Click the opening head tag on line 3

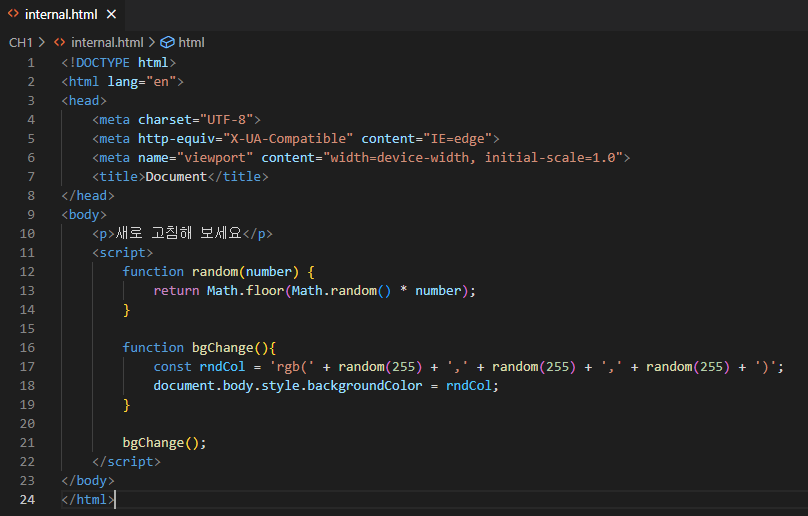click(x=84, y=101)
